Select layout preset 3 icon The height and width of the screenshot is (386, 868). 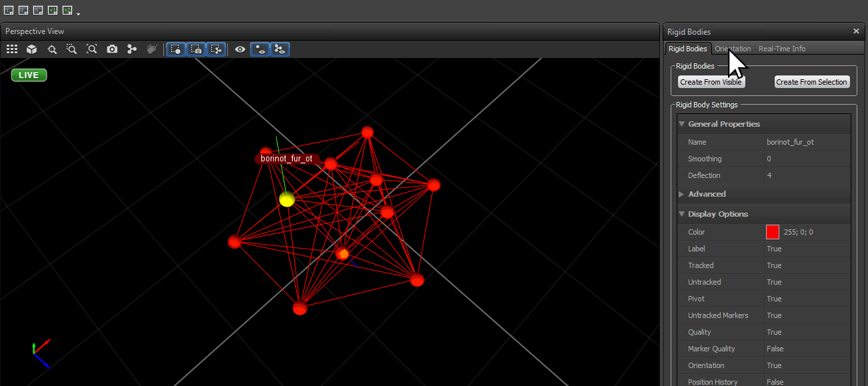[38, 10]
